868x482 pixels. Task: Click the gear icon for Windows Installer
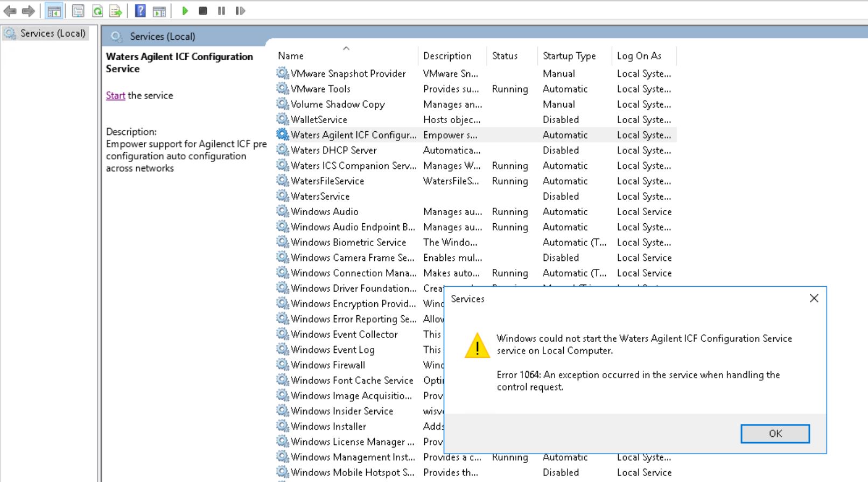[282, 426]
